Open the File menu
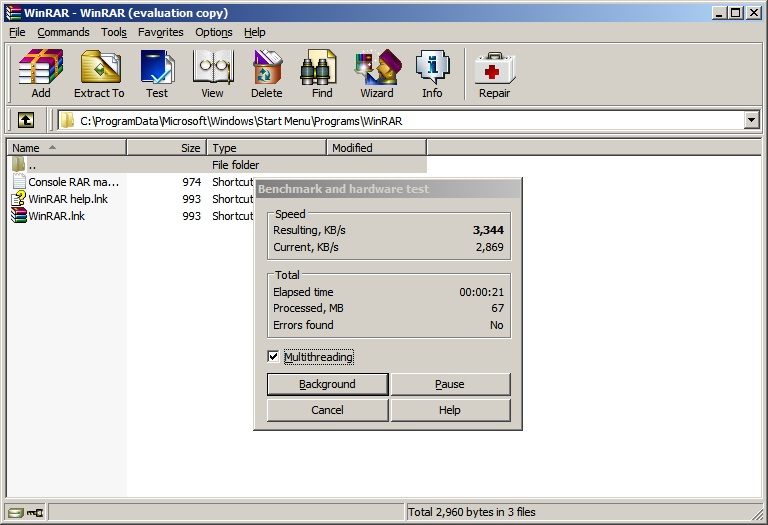 click(17, 32)
